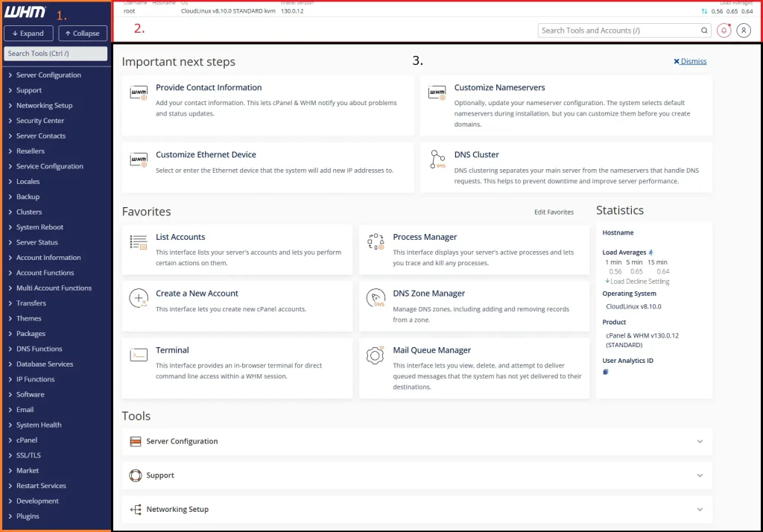
Task: Click the DNS Cluster icon
Action: point(437,159)
